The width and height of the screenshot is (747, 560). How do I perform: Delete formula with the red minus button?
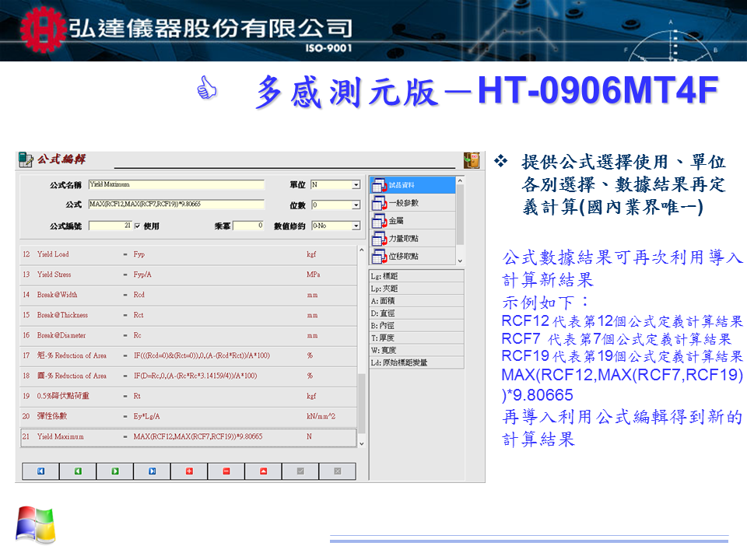[x=226, y=471]
